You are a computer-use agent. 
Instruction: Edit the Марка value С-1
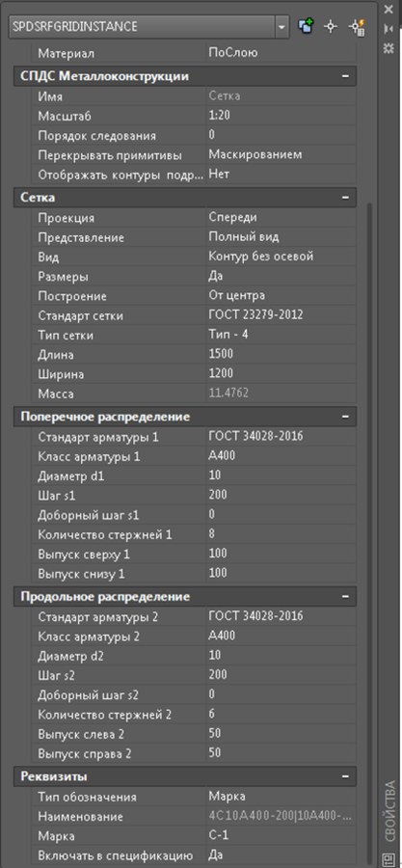281,835
